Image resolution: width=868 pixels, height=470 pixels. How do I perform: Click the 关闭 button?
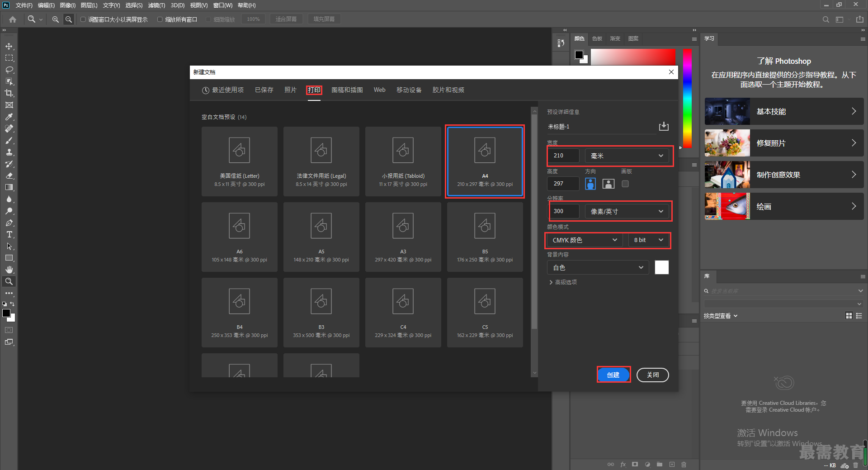[x=653, y=375]
